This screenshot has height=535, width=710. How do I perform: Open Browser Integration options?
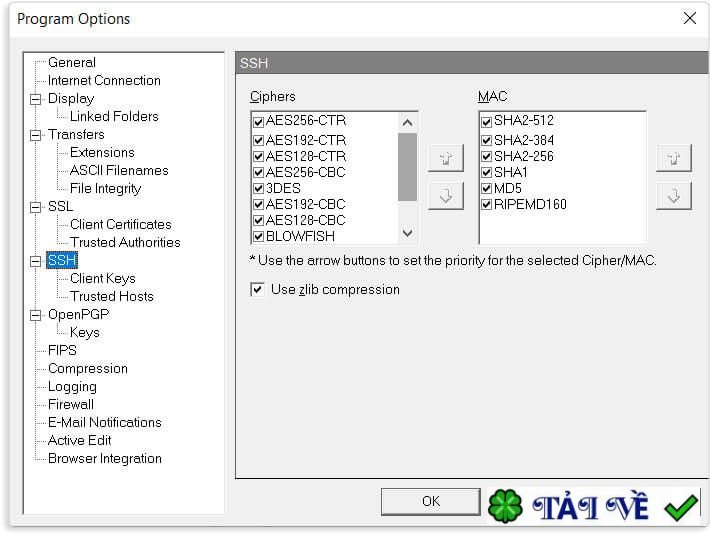point(105,459)
